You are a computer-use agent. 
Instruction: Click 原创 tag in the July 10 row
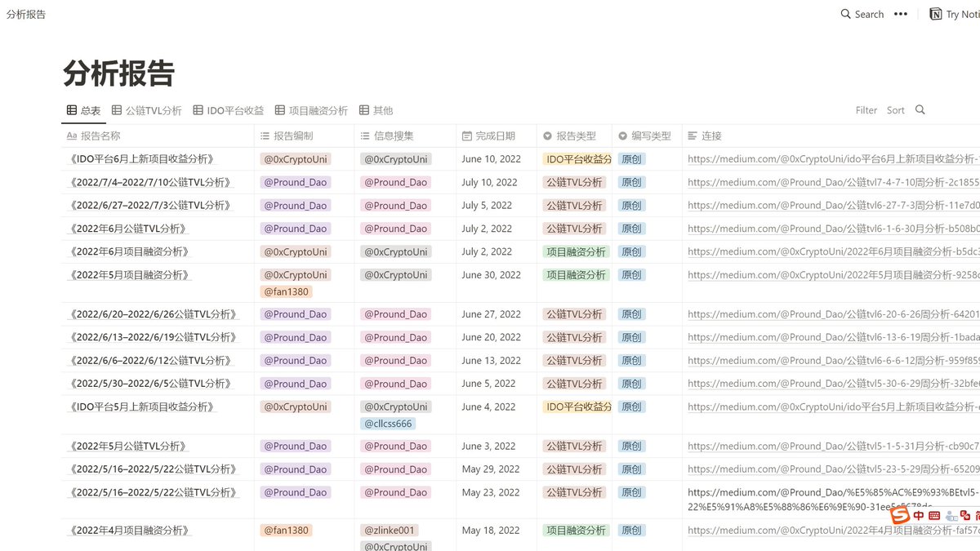(x=631, y=182)
